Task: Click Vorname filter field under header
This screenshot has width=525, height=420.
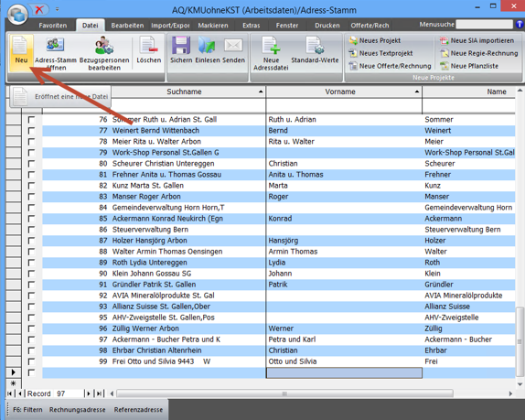Action: 344,106
